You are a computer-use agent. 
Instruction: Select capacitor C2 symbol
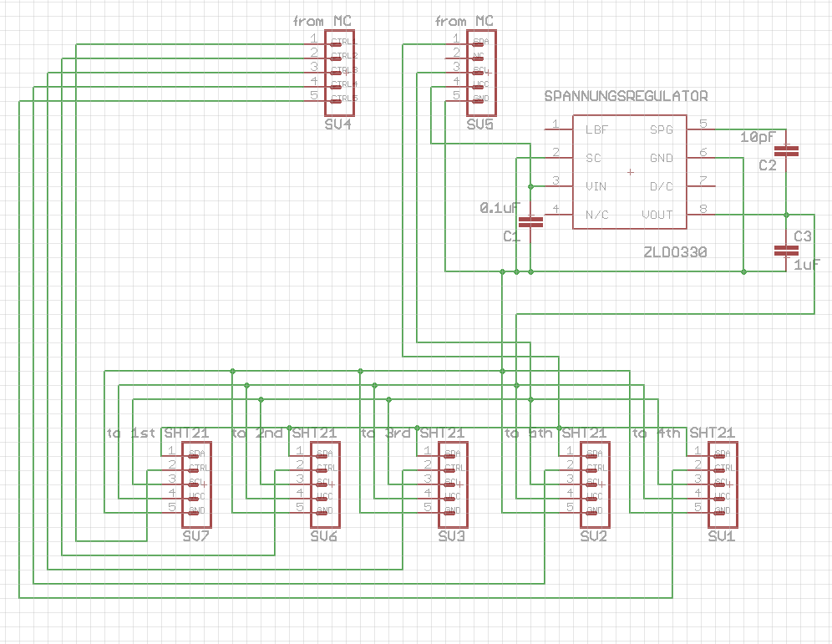coord(786,151)
